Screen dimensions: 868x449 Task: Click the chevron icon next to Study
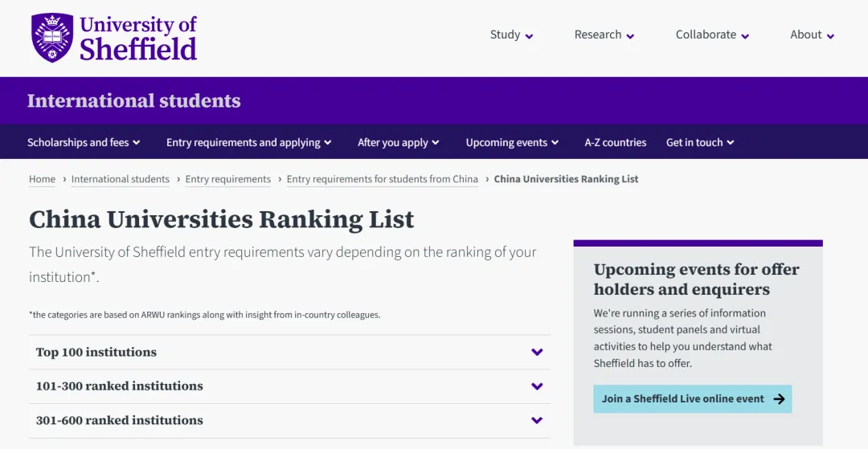529,36
